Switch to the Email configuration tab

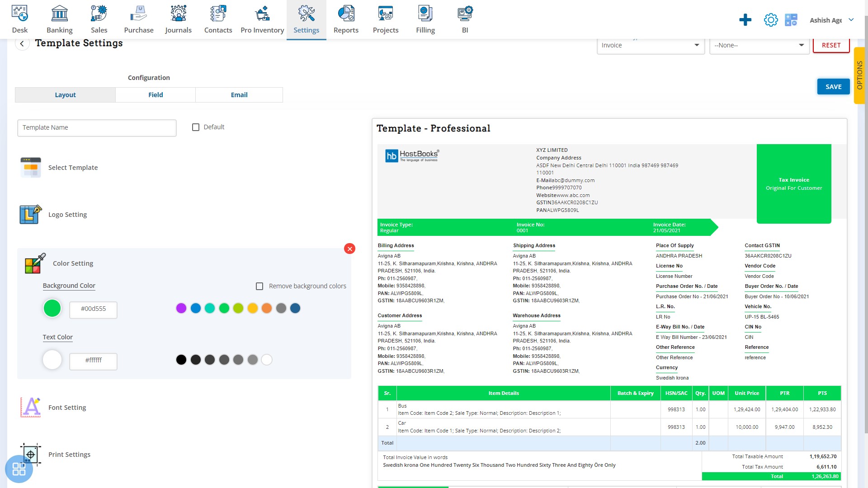(239, 94)
